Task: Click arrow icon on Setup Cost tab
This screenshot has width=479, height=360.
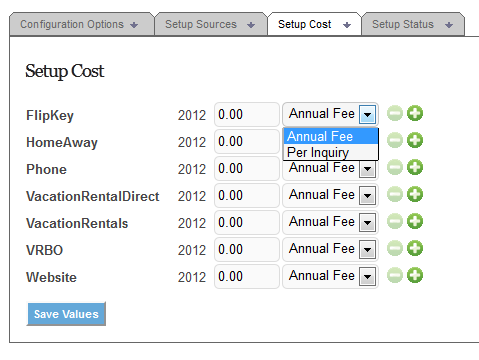Action: pyautogui.click(x=347, y=25)
